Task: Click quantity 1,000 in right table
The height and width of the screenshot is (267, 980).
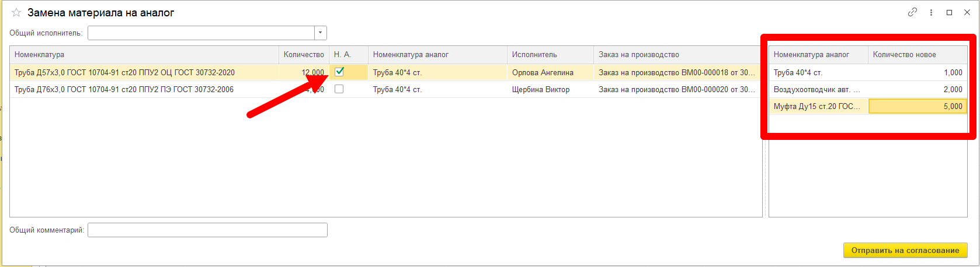Action: pos(918,72)
